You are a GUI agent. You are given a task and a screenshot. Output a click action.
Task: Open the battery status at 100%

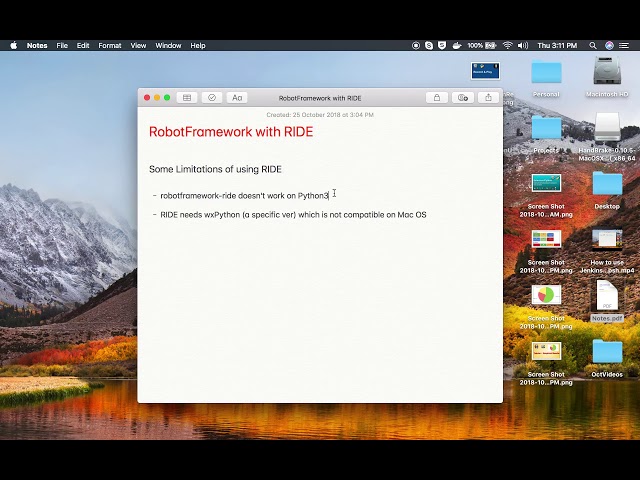click(482, 45)
